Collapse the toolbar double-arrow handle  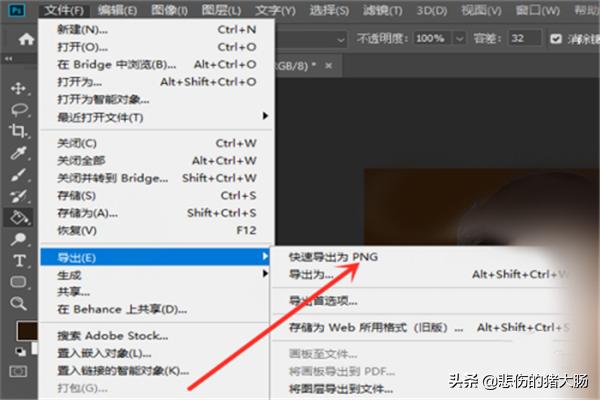pos(8,59)
